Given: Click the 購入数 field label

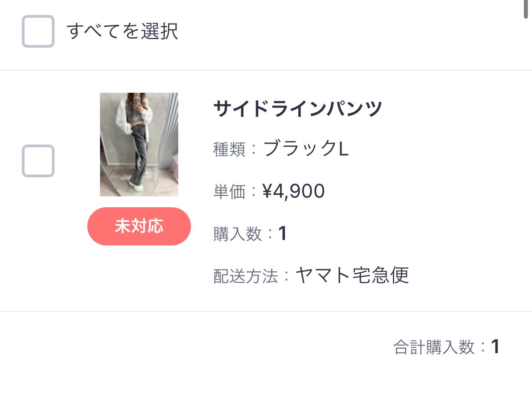Looking at the screenshot, I should pos(238,234).
